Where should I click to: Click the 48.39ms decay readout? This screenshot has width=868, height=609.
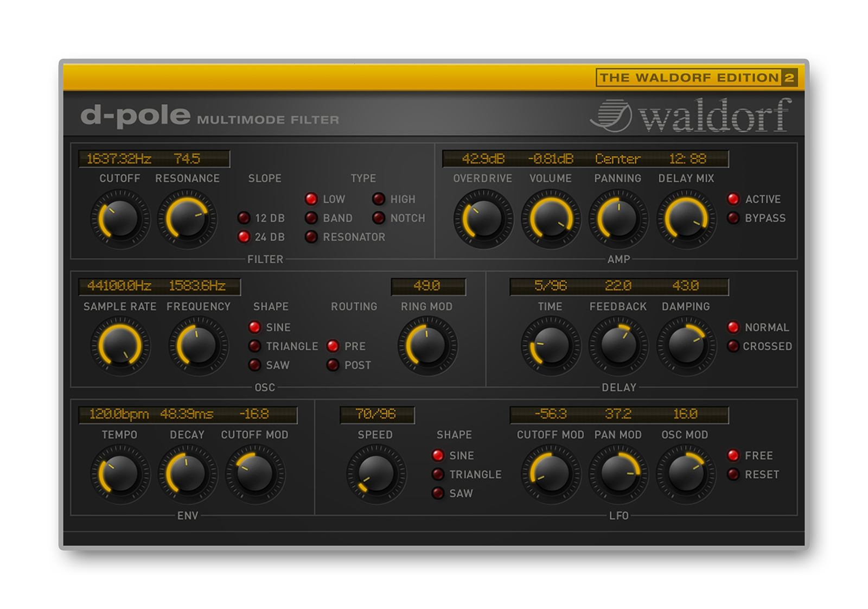tap(187, 414)
